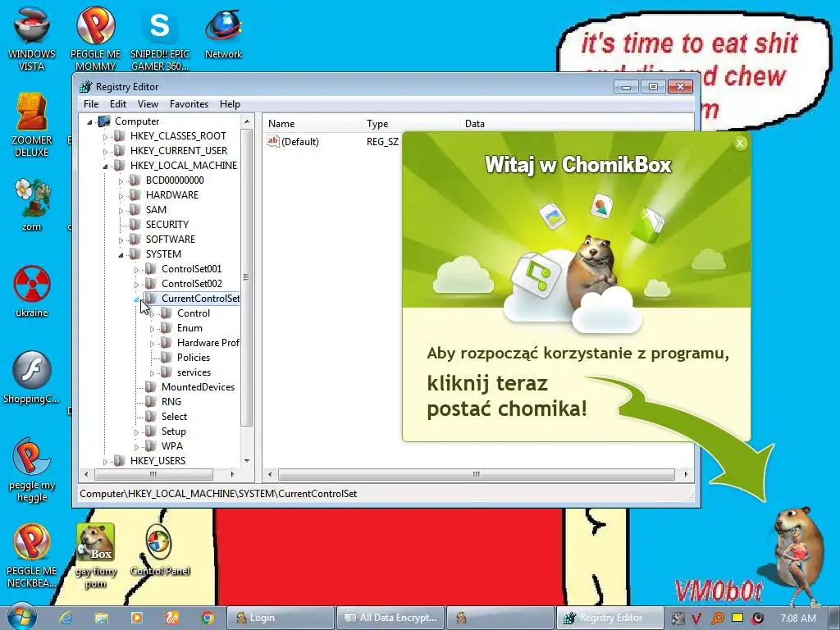The height and width of the screenshot is (630, 840).
Task: Click the 7:08 AM clock
Action: coord(797,619)
